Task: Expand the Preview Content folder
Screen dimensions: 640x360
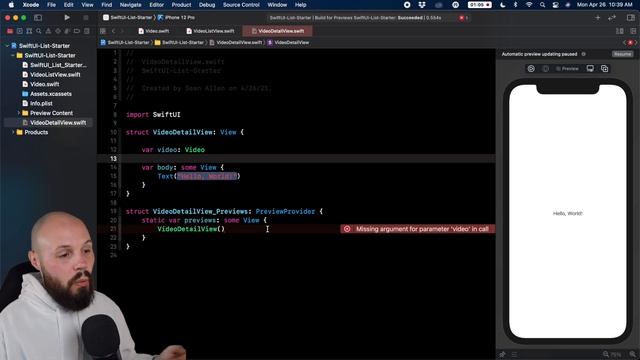Action: 19,113
